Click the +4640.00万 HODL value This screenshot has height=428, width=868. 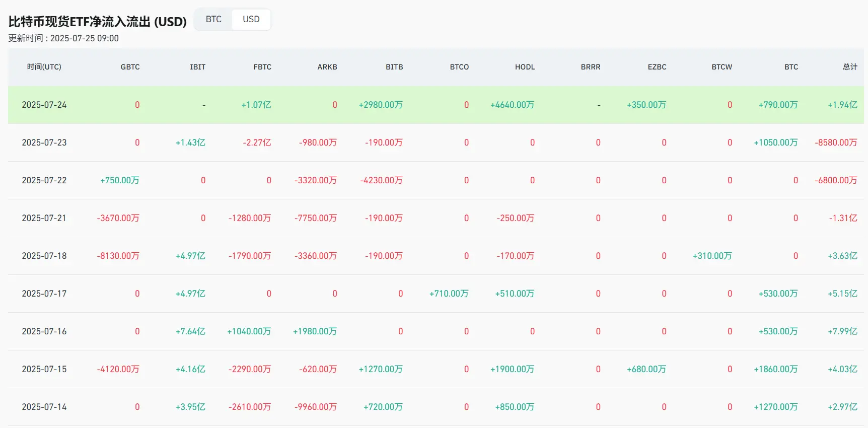click(513, 105)
